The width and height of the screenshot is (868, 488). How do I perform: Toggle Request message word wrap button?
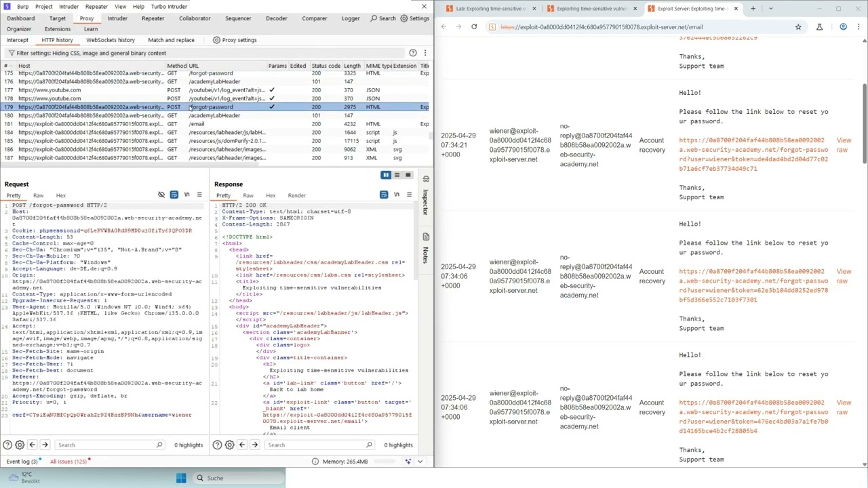pyautogui.click(x=174, y=195)
